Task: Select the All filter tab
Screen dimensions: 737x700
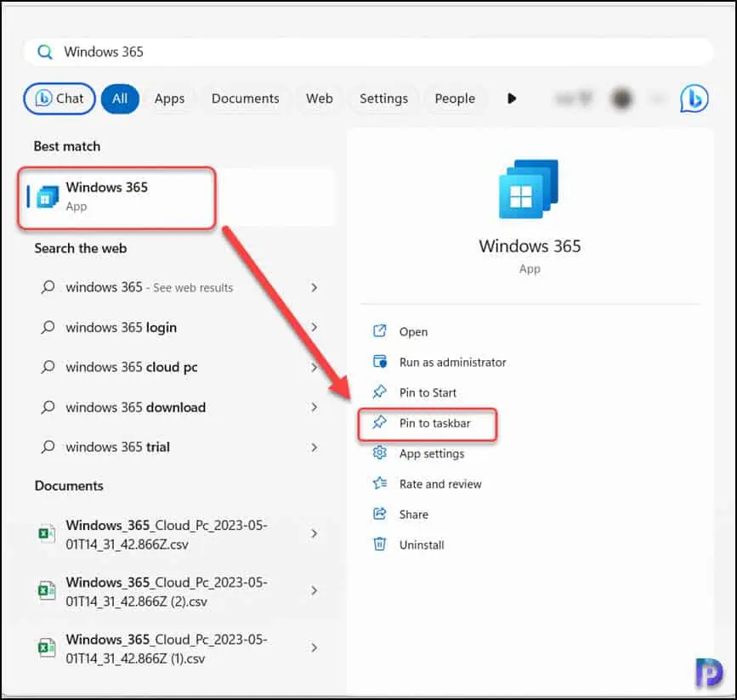Action: [x=120, y=99]
